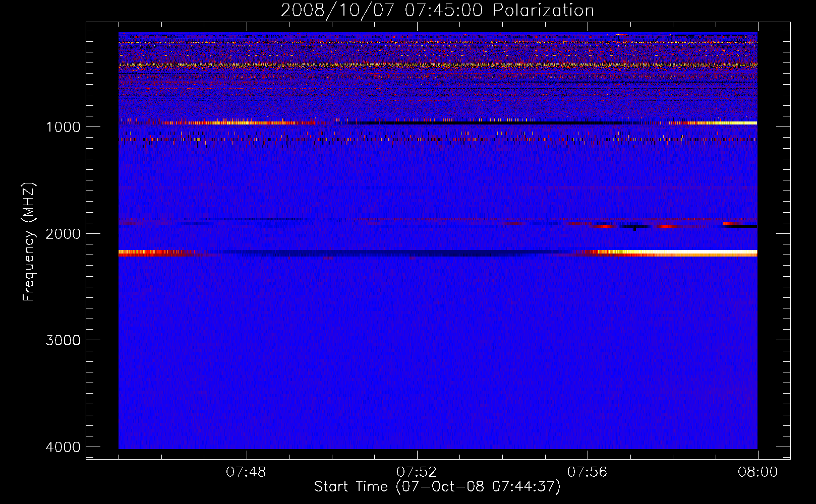Image resolution: width=816 pixels, height=504 pixels.
Task: Click the 'Frequency (MHZ)' axis title
Action: tap(29, 242)
